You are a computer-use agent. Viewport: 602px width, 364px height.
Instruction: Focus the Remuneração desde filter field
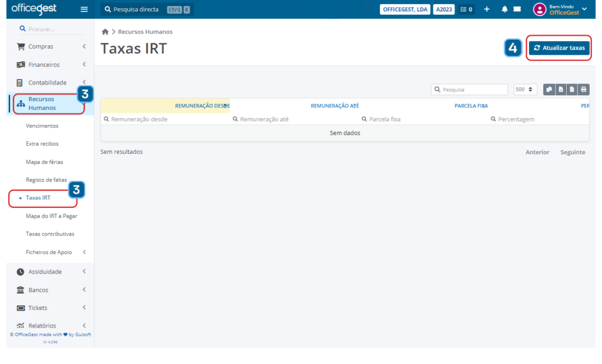165,119
